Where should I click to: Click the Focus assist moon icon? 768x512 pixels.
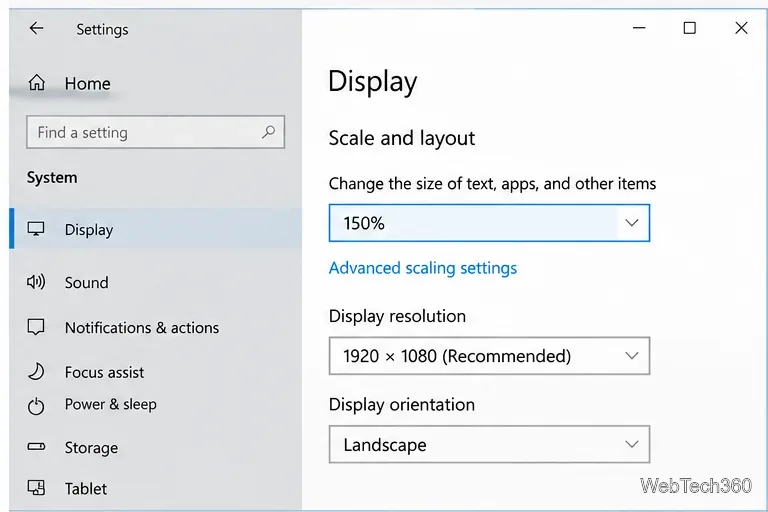(36, 372)
